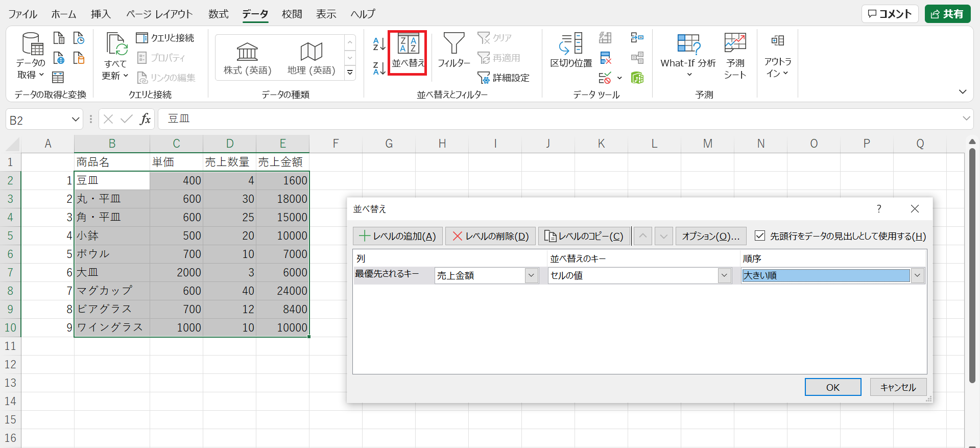
Task: Switch to the 数式 ribbon tab
Action: click(218, 14)
